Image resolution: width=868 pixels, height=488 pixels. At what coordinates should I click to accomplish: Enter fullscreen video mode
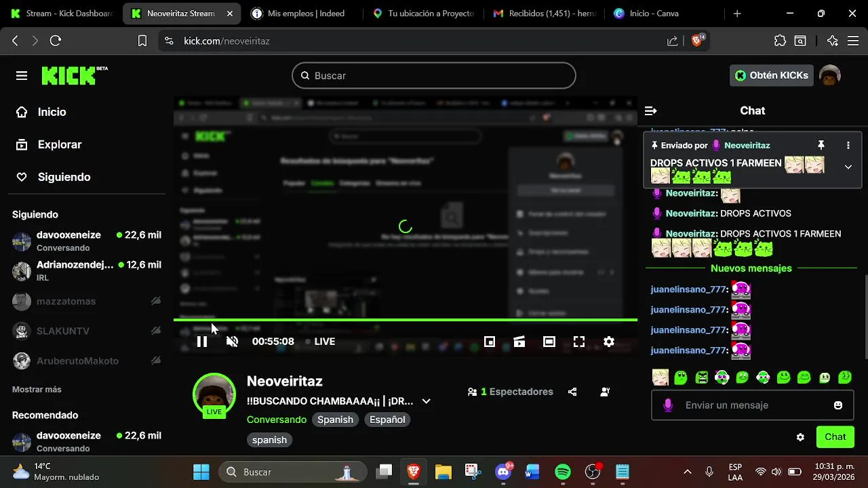tap(579, 342)
